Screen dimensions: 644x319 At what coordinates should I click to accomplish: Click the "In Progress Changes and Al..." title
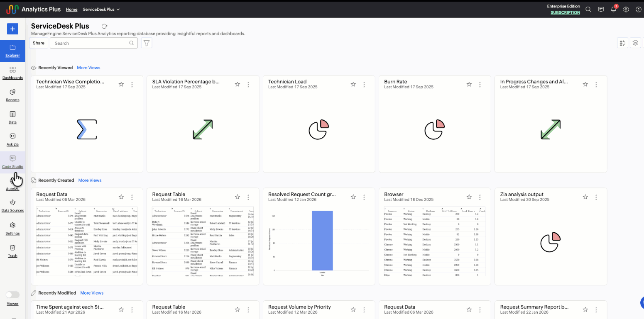[534, 82]
